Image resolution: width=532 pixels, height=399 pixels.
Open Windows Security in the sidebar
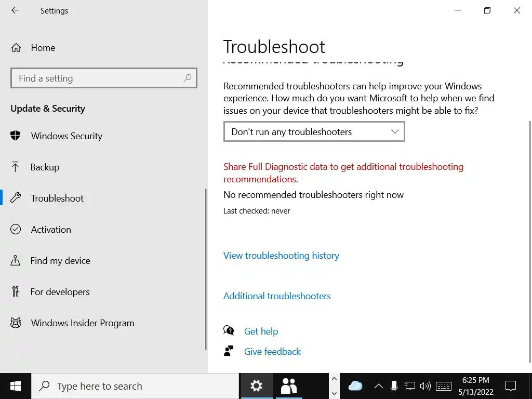pos(66,136)
